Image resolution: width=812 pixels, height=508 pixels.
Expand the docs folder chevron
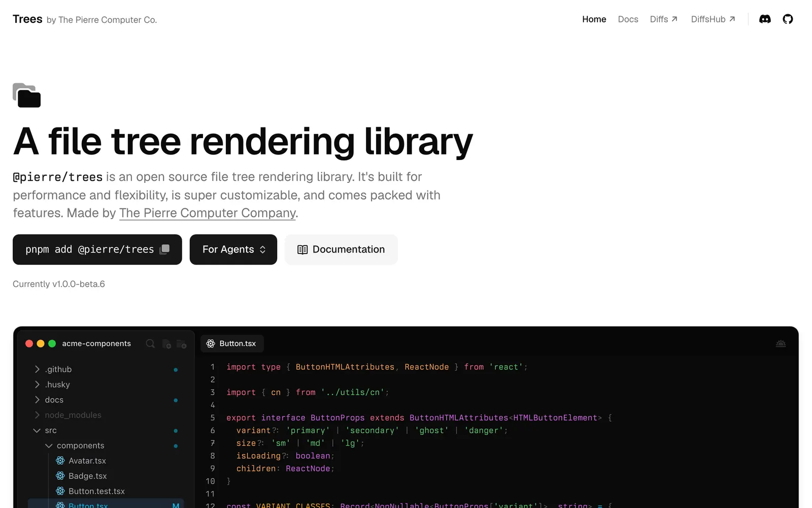(37, 400)
